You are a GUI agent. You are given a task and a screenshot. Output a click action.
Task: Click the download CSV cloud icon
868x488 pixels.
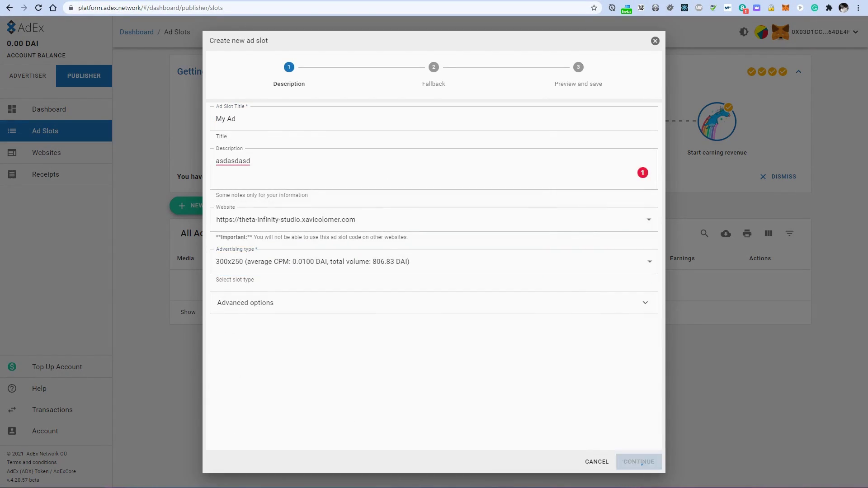tap(726, 234)
